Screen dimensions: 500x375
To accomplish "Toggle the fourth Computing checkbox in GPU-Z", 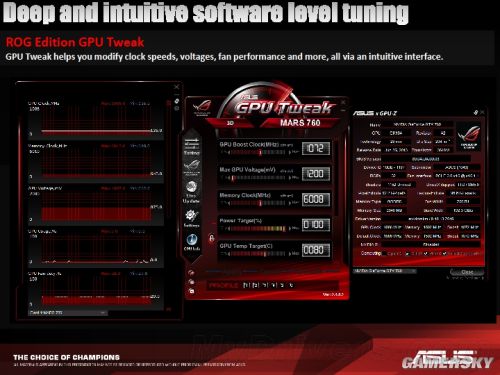I will click(x=444, y=254).
